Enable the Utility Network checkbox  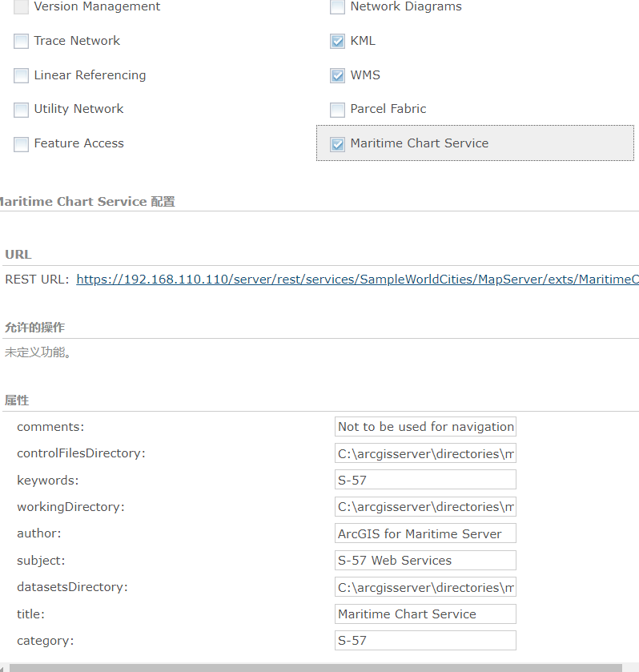pos(22,110)
